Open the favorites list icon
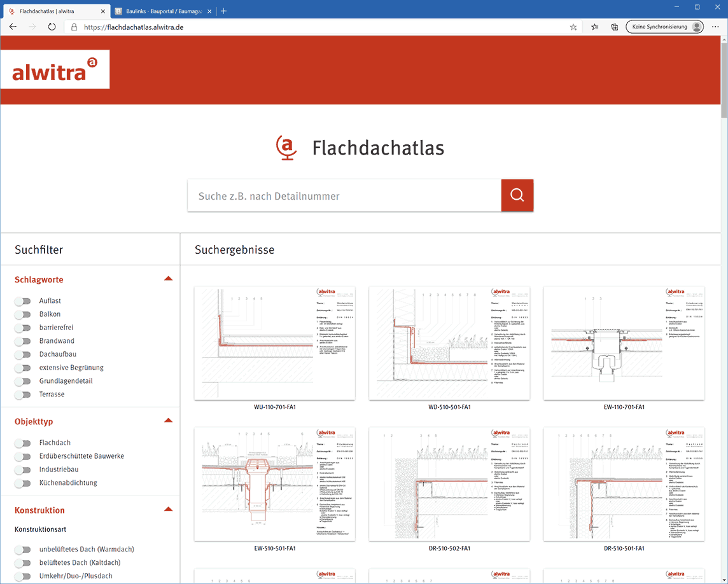The image size is (728, 584). coord(595,27)
